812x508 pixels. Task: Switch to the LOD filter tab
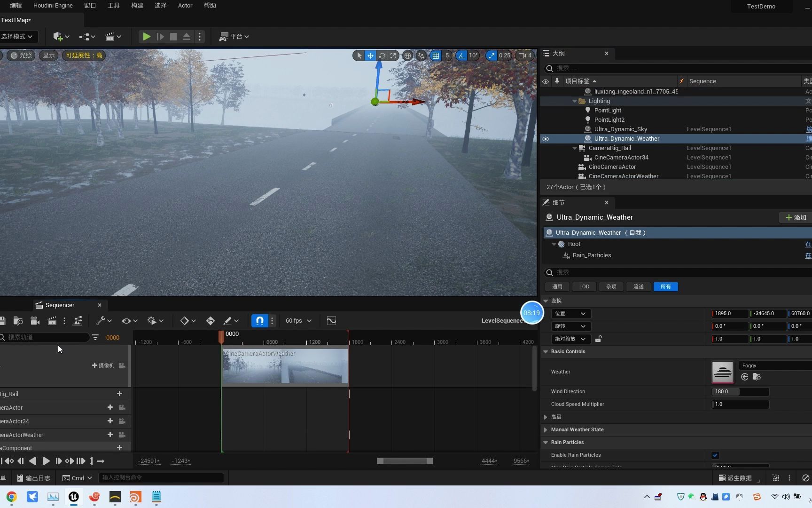[584, 286]
